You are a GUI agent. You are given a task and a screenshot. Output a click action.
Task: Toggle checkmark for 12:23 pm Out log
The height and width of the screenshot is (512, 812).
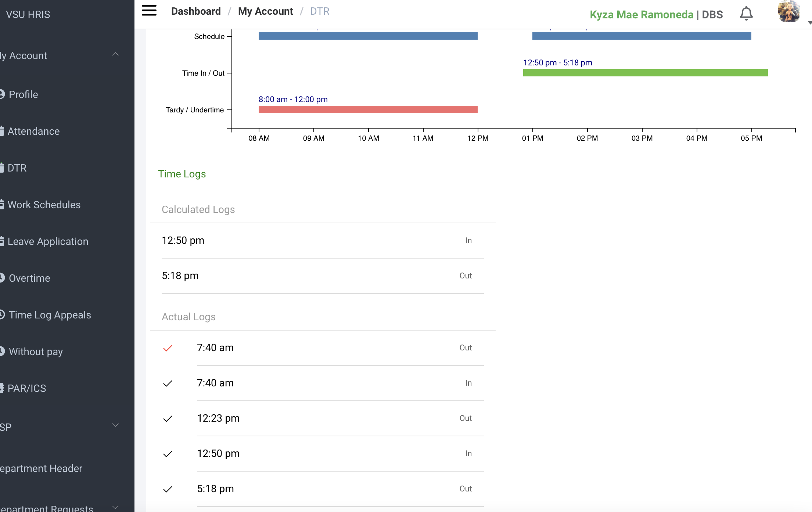click(168, 418)
